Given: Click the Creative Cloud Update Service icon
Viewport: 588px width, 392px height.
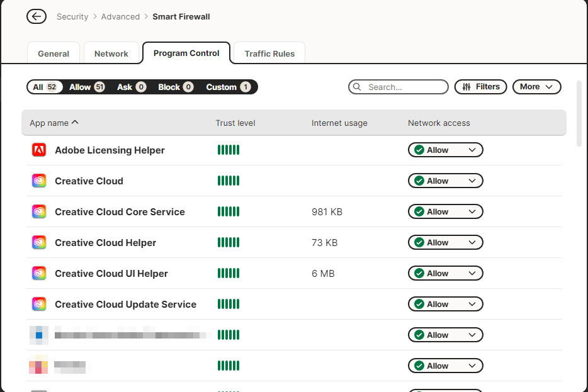Looking at the screenshot, I should click(x=39, y=305).
